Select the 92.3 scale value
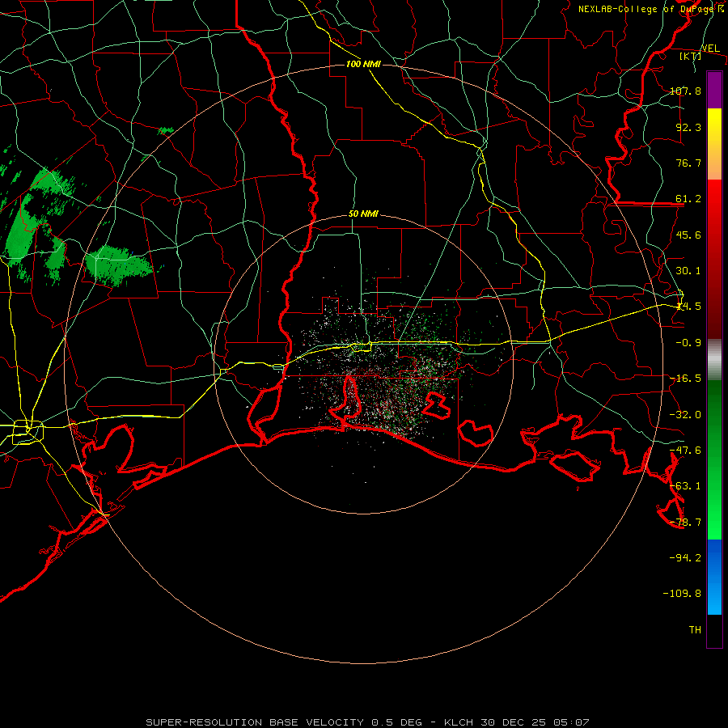 (688, 127)
